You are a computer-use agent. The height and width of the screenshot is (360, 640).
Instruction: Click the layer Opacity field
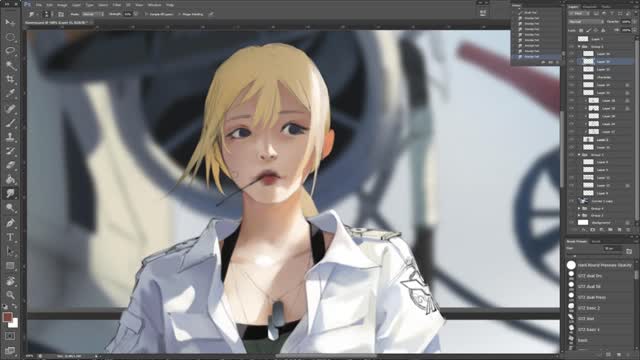pos(627,22)
